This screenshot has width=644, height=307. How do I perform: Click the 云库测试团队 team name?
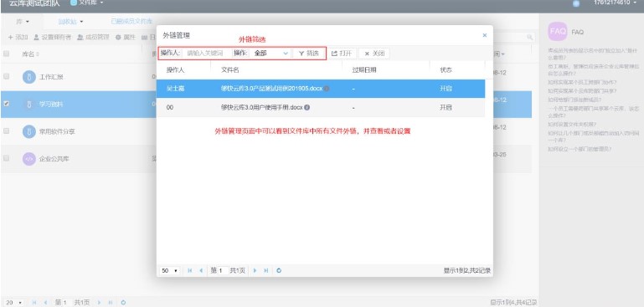click(x=34, y=3)
